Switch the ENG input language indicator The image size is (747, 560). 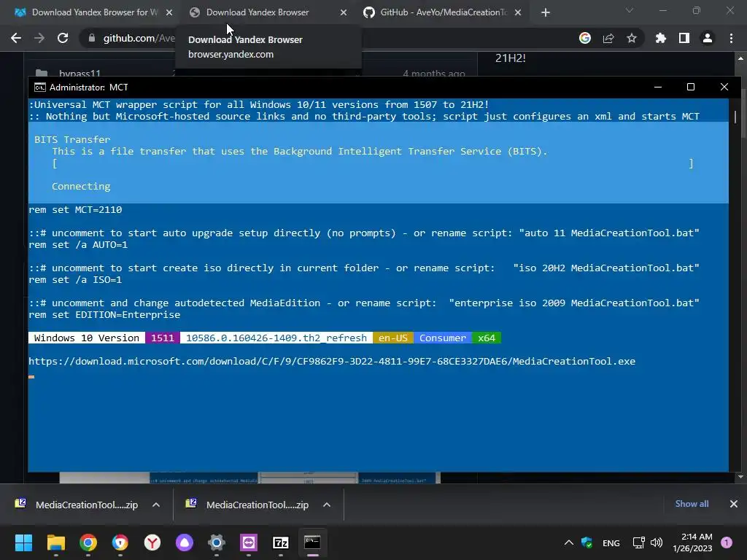611,542
